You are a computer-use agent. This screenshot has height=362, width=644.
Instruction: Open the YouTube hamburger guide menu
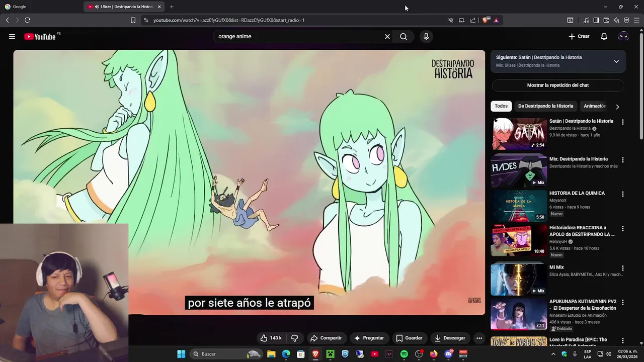tap(12, 36)
